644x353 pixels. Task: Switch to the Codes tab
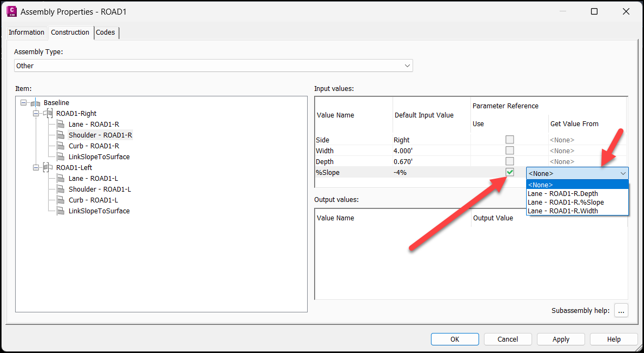pyautogui.click(x=106, y=32)
